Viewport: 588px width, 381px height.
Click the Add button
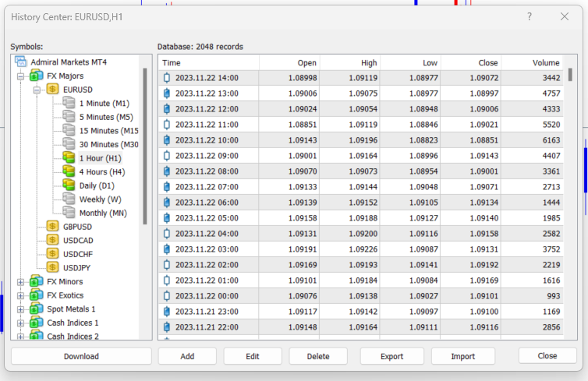[x=187, y=356]
